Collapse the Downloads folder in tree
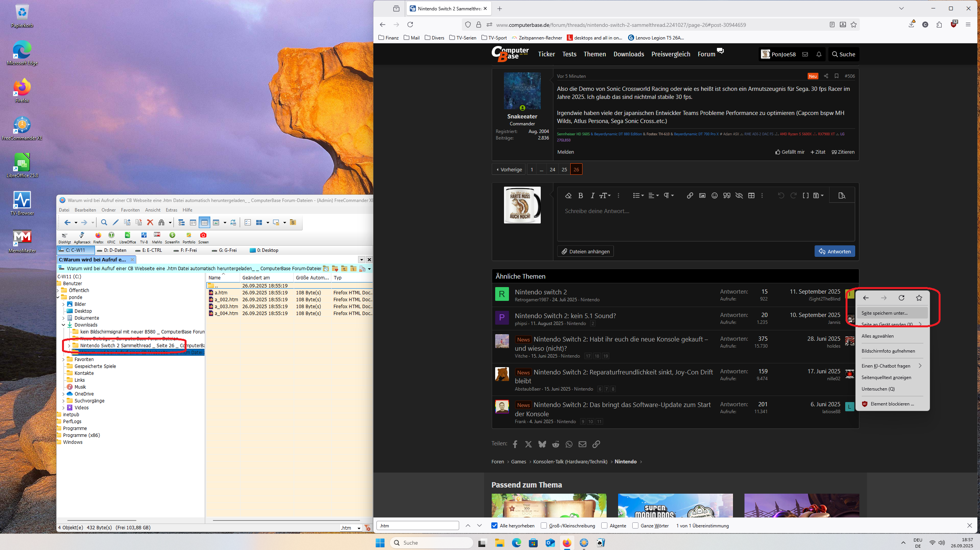 tap(64, 325)
